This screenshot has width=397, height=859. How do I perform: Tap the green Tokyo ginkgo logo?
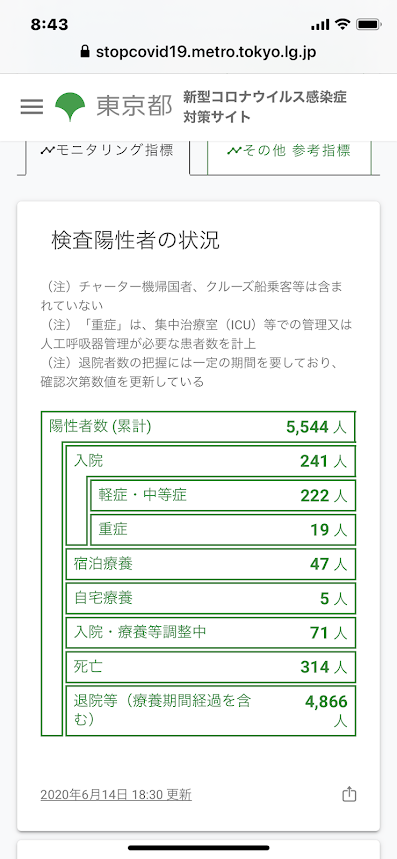[x=70, y=107]
